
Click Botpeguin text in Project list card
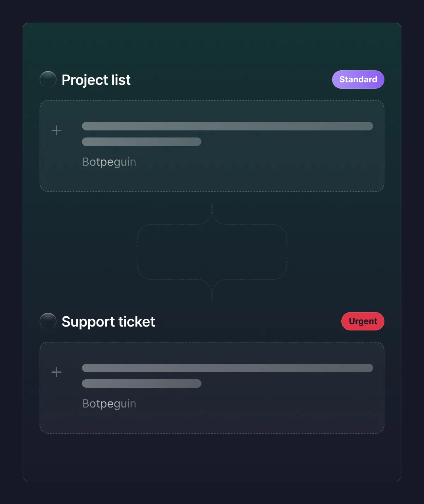coord(109,162)
